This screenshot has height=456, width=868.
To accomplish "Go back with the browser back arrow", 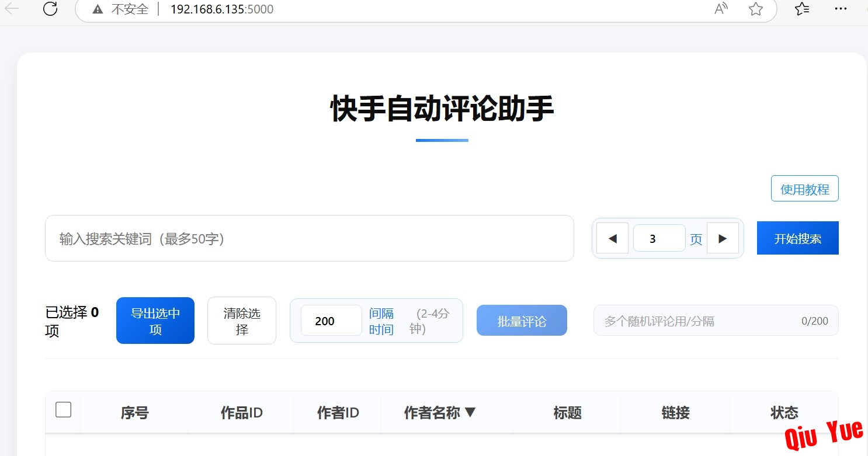I will click(12, 9).
